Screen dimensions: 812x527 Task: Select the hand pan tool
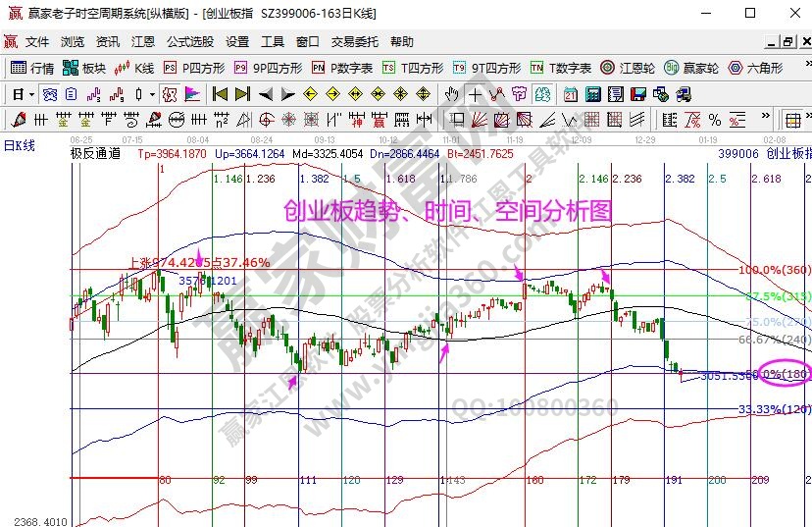451,94
